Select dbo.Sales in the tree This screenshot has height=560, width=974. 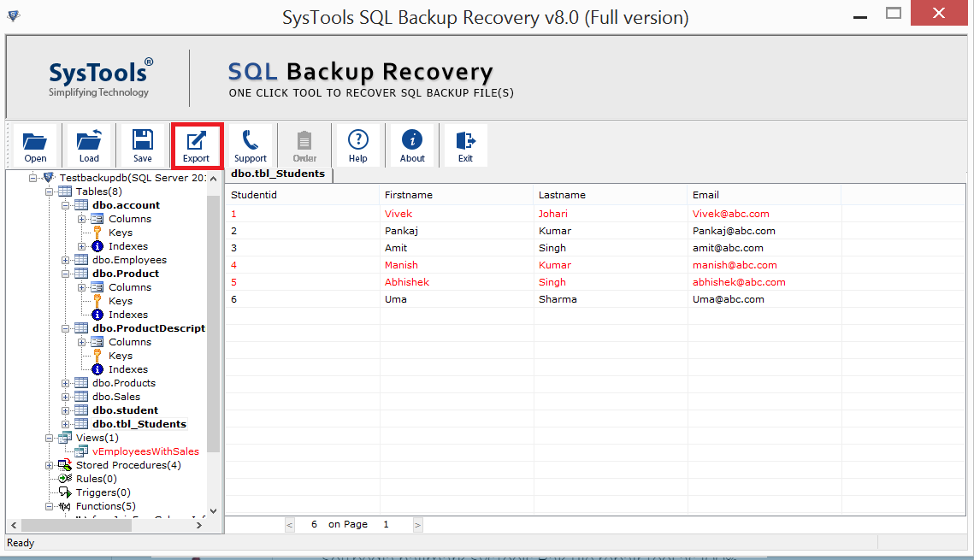pos(116,397)
